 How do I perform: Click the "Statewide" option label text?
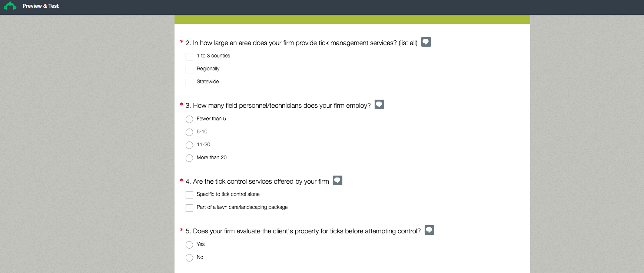[x=208, y=81]
